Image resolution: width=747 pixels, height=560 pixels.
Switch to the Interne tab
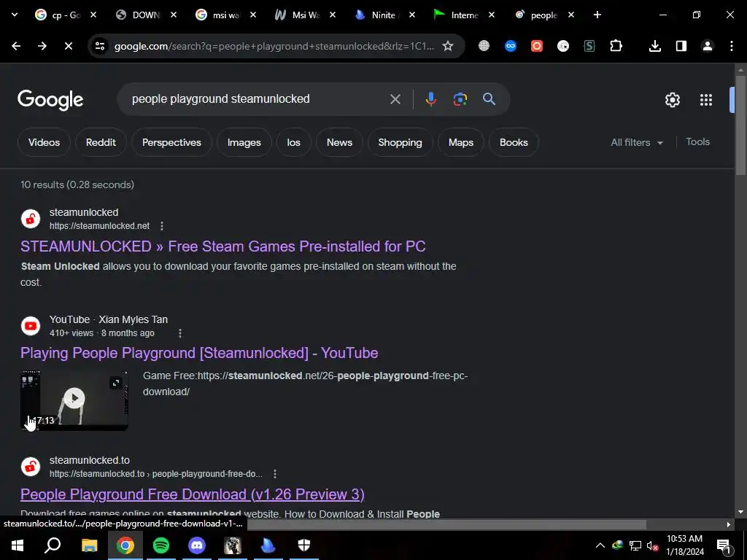(x=464, y=15)
